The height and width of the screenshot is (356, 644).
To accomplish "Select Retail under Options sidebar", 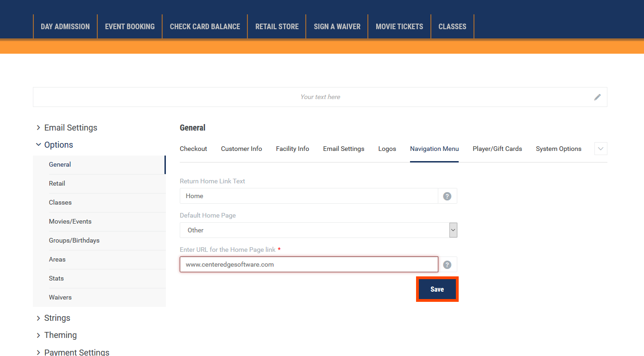I will (99, 183).
